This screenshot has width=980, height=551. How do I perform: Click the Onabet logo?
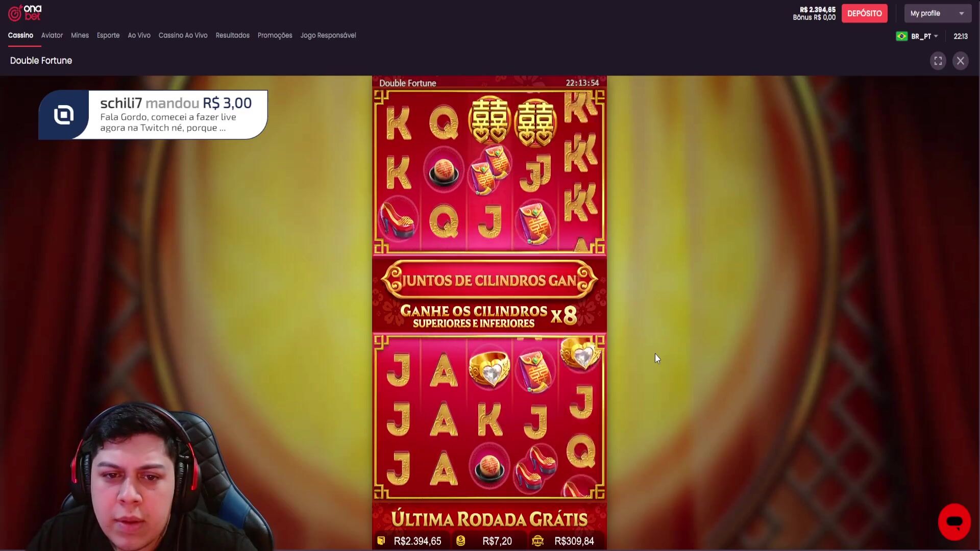(25, 13)
